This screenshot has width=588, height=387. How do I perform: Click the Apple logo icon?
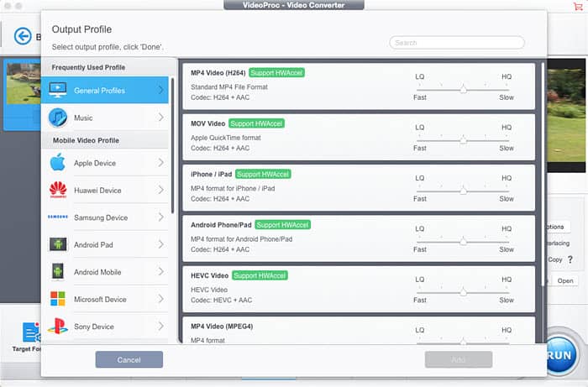[58, 163]
